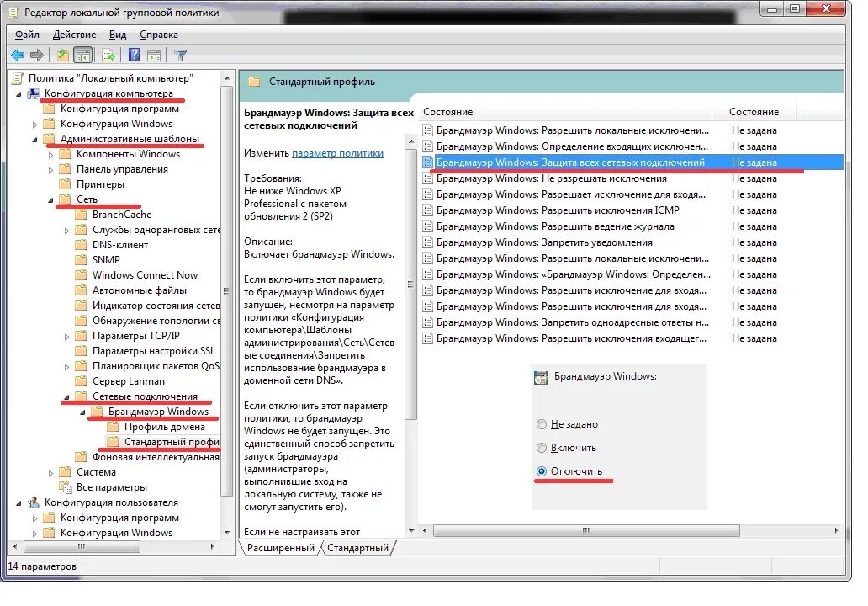
Task: Click the Конфигурация компьютера computer icon
Action: click(34, 93)
